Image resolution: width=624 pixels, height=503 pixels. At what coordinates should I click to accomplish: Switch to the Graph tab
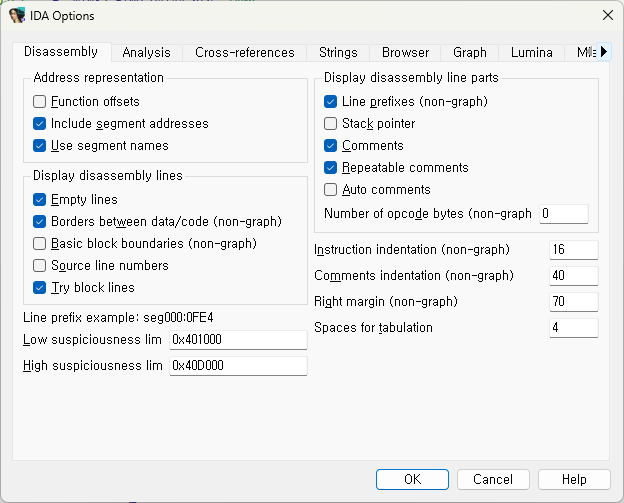470,53
